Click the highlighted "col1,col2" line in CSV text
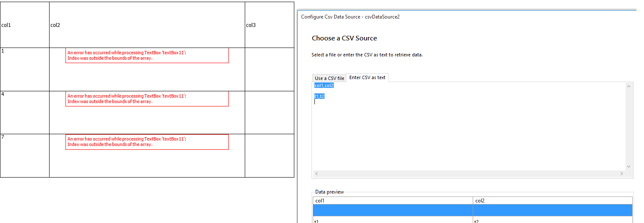The width and height of the screenshot is (644, 223). click(324, 86)
